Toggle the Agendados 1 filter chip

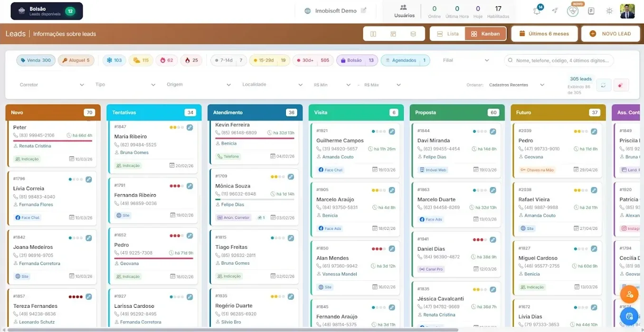405,60
